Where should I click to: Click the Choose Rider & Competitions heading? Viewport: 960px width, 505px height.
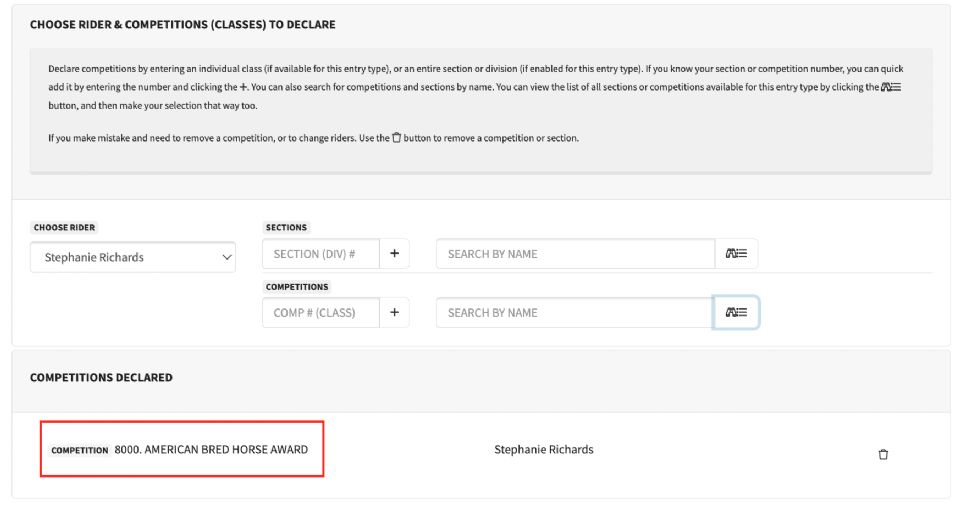[x=183, y=24]
